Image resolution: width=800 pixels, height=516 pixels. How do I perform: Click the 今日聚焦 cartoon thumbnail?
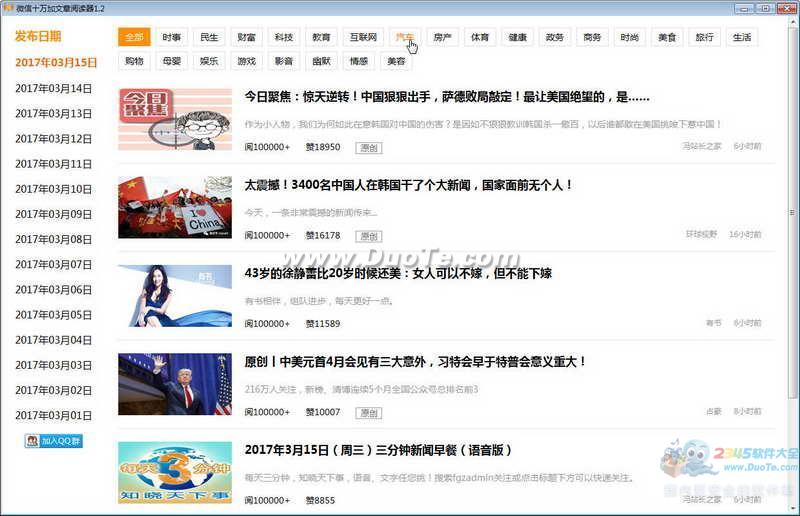tap(175, 119)
